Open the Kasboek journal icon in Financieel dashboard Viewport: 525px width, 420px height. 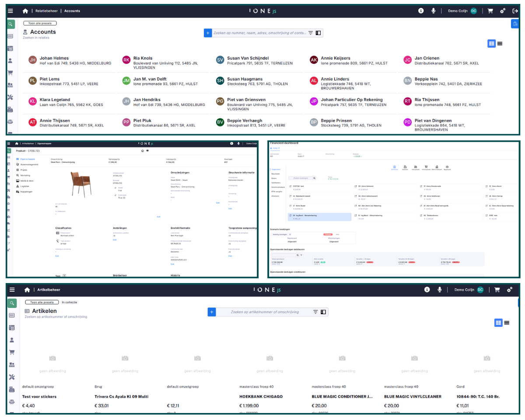coord(405,167)
